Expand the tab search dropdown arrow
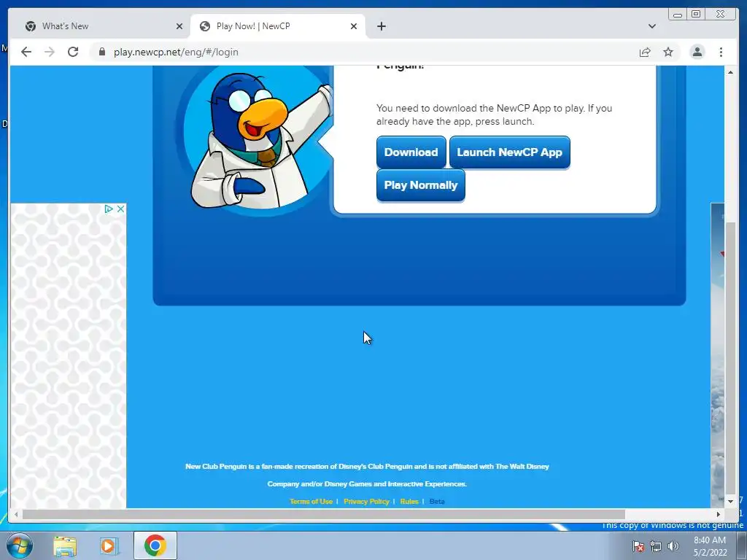The image size is (747, 560). pos(651,26)
